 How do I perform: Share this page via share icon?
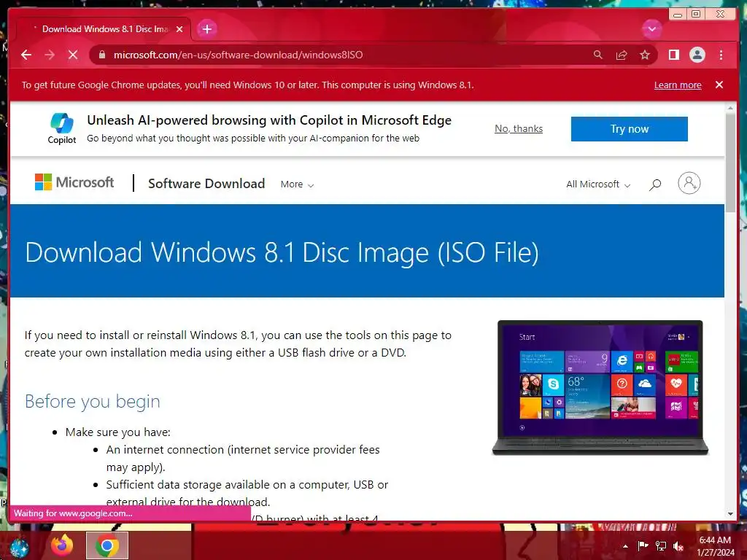pyautogui.click(x=622, y=55)
